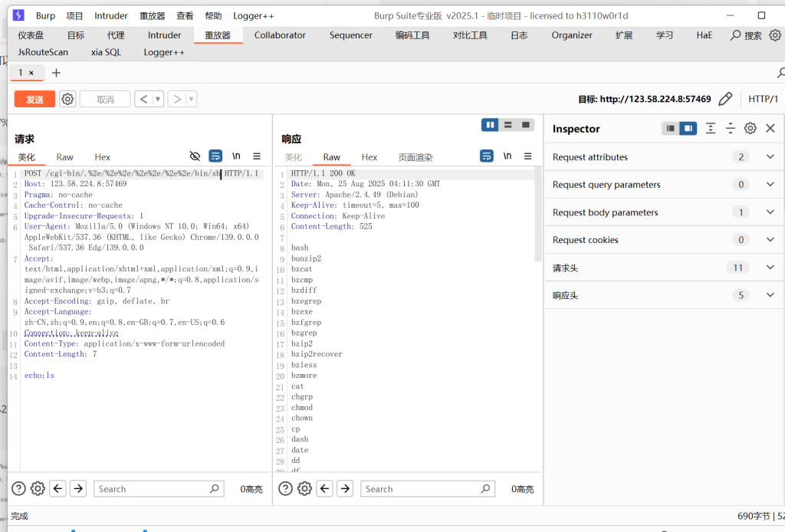Open help for the request search bar
The width and height of the screenshot is (785, 532).
point(18,488)
